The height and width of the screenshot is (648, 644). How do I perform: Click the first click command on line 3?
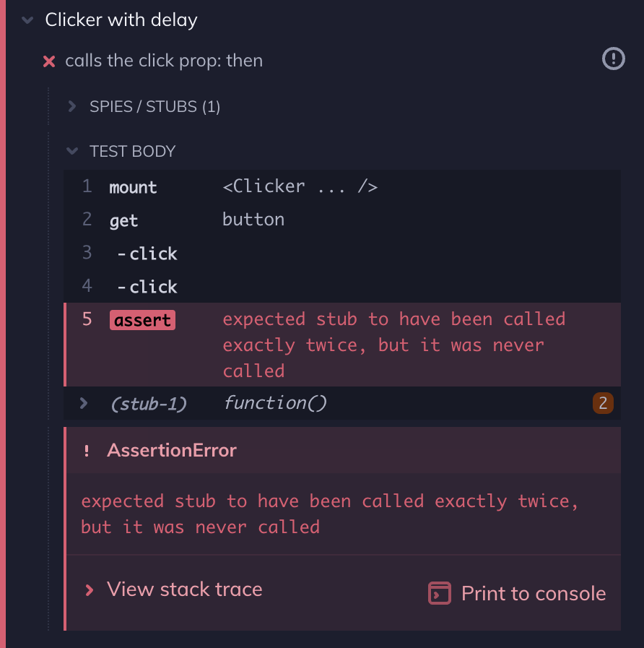tap(147, 254)
